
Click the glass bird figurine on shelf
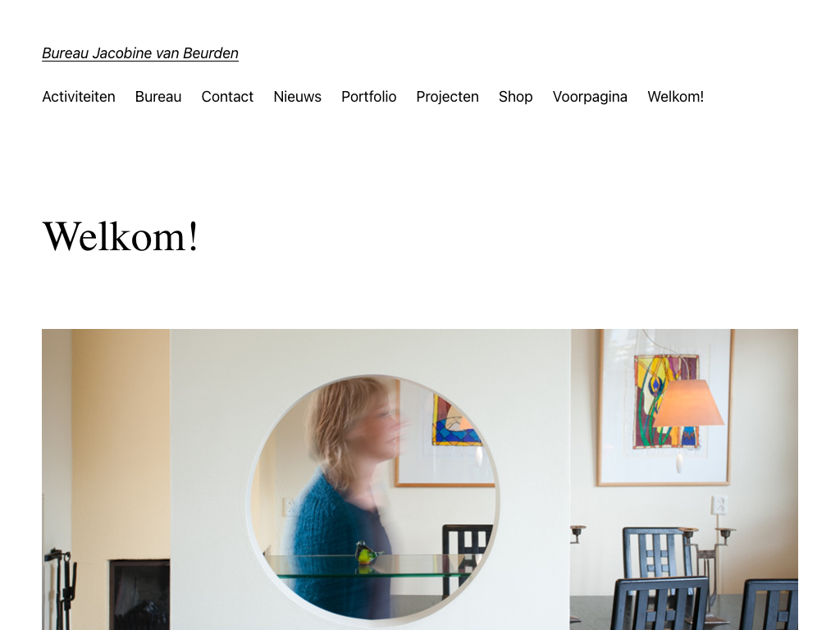[368, 552]
